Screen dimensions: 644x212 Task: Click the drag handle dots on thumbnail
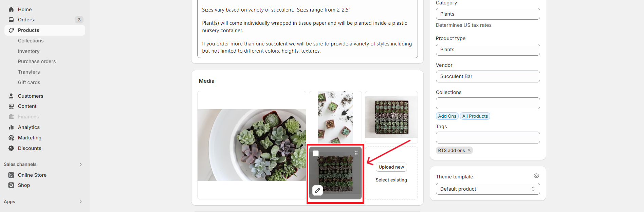356,153
